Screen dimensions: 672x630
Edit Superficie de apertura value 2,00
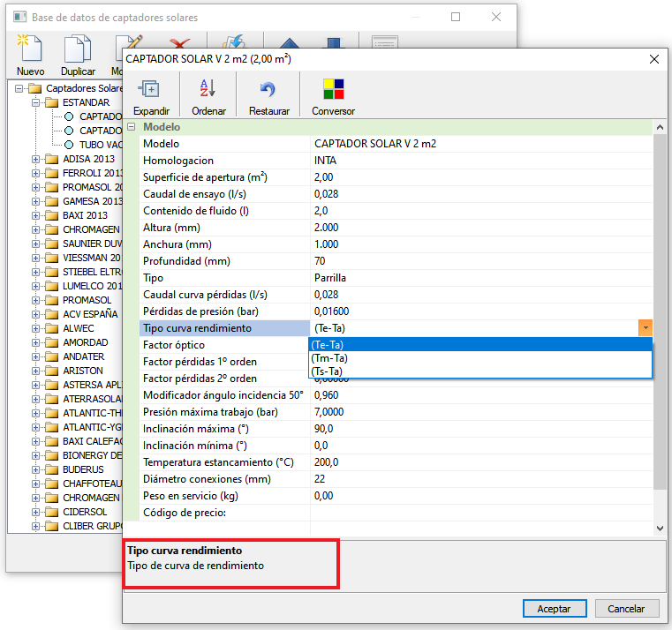(481, 177)
